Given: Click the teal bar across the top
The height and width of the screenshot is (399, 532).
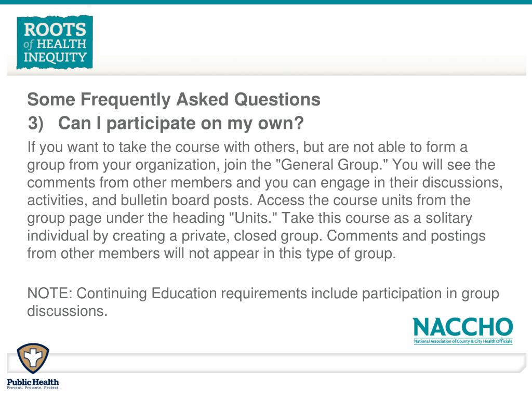Looking at the screenshot, I should point(266,2).
